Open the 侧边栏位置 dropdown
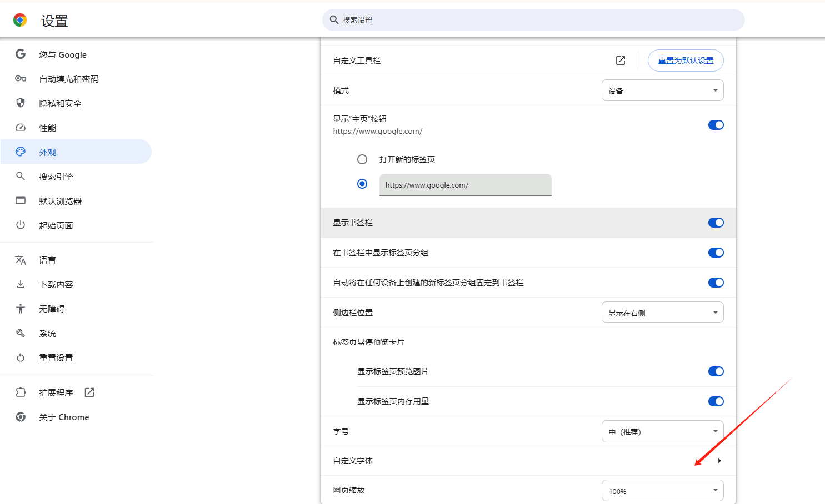The width and height of the screenshot is (825, 504). click(x=663, y=313)
